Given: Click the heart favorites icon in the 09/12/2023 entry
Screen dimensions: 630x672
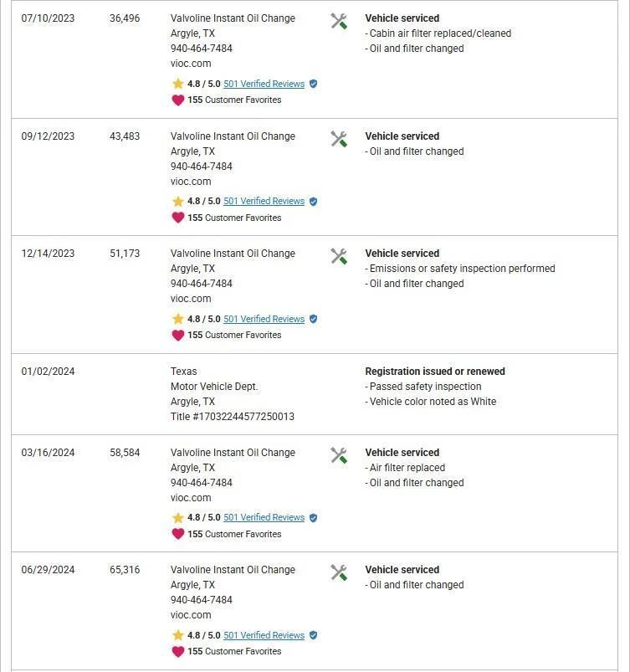Looking at the screenshot, I should (177, 218).
